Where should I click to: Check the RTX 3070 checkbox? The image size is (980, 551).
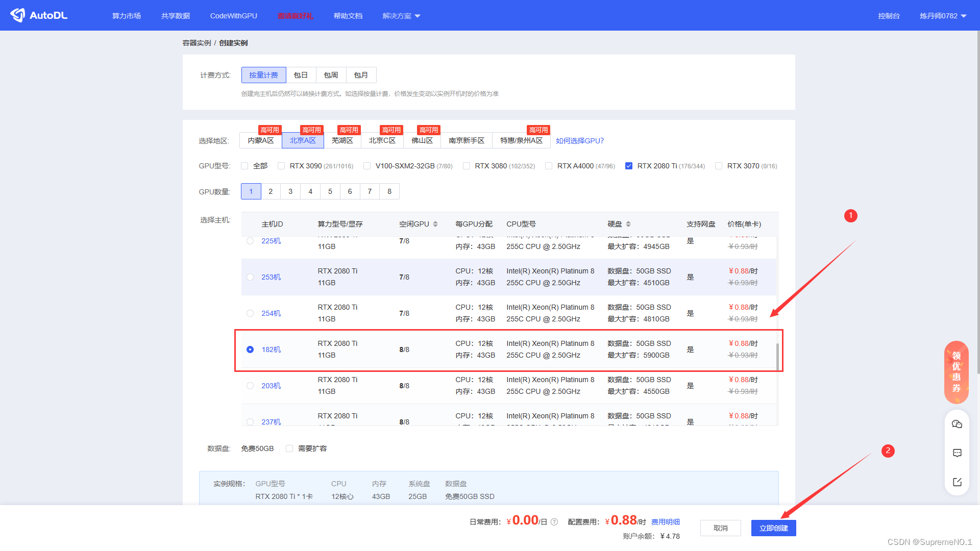[719, 166]
